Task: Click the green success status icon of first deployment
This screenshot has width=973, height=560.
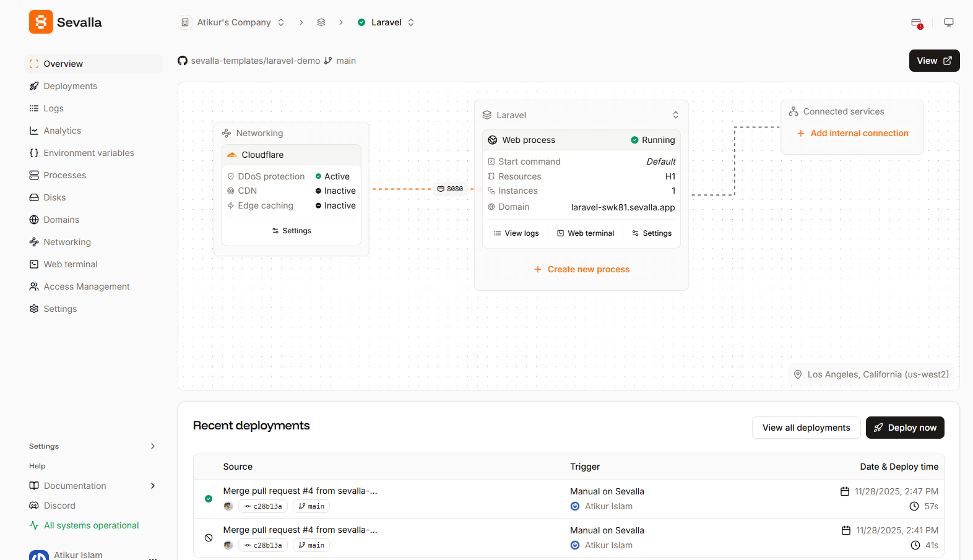Action: point(209,499)
